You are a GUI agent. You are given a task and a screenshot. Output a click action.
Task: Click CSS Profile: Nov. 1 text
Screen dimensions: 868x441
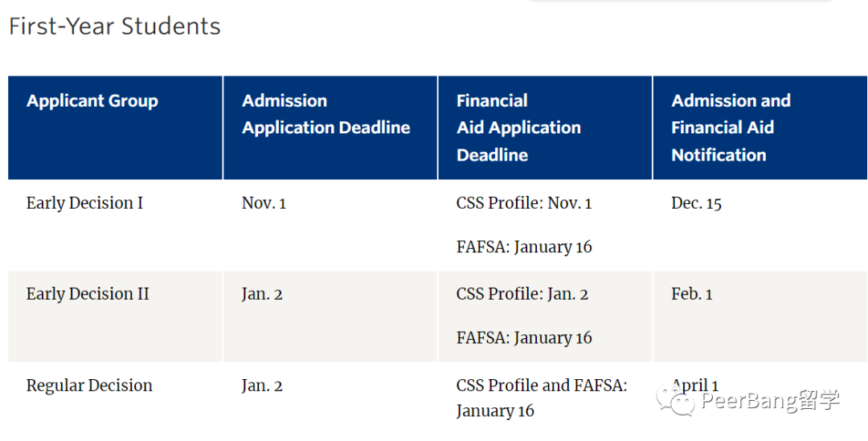point(524,203)
